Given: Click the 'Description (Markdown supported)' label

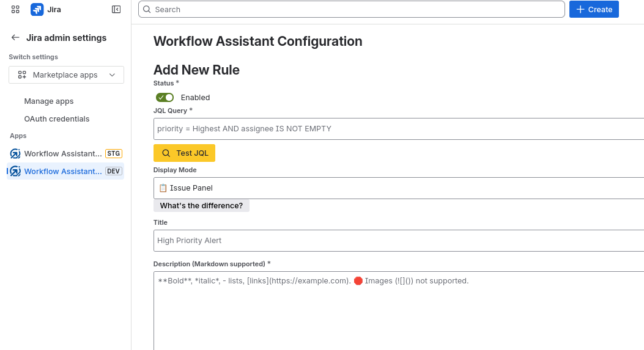Looking at the screenshot, I should click(x=209, y=264).
